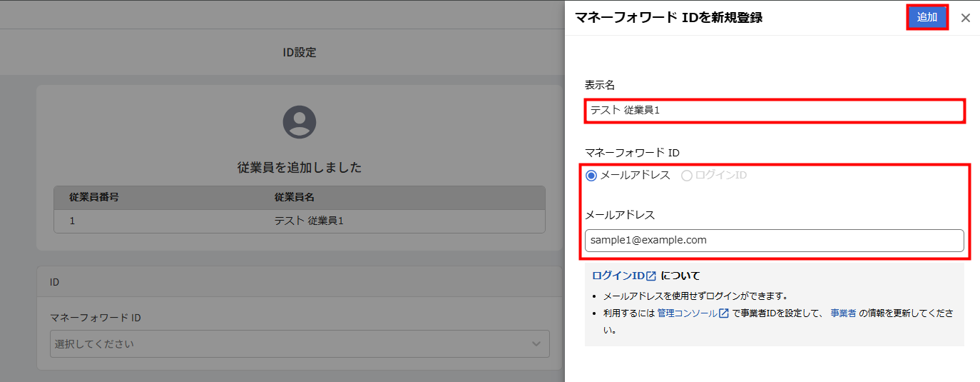
Task: Close the マネーフォワード ID registration panel
Action: pos(966,18)
